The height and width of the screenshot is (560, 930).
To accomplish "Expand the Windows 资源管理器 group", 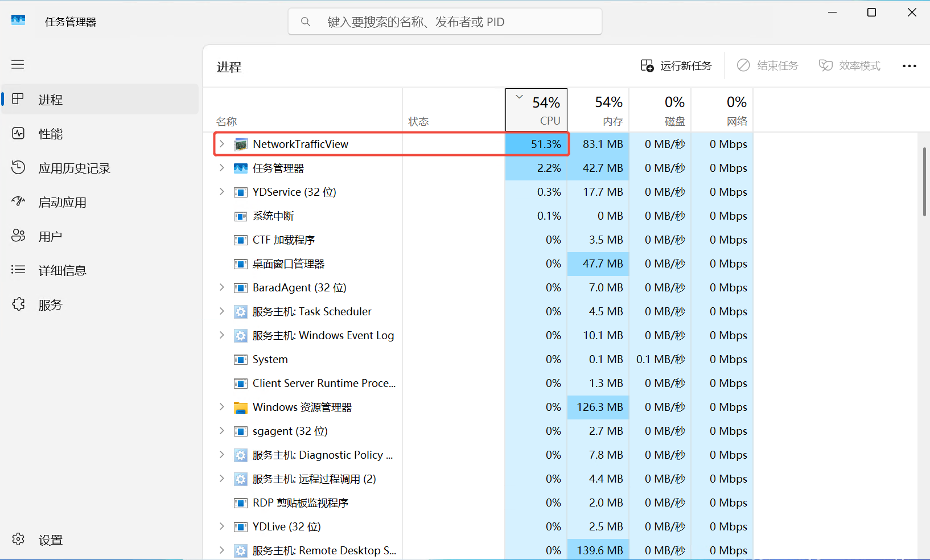I will 222,407.
